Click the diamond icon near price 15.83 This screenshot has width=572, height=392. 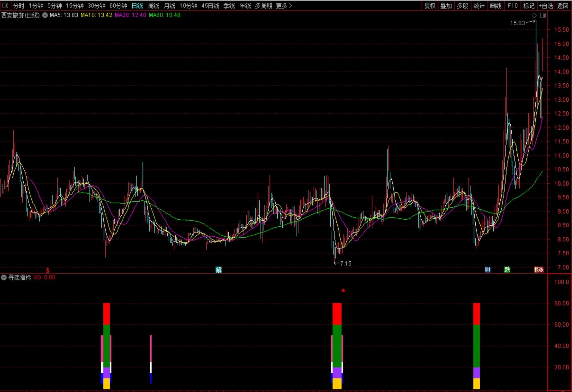point(534,15)
